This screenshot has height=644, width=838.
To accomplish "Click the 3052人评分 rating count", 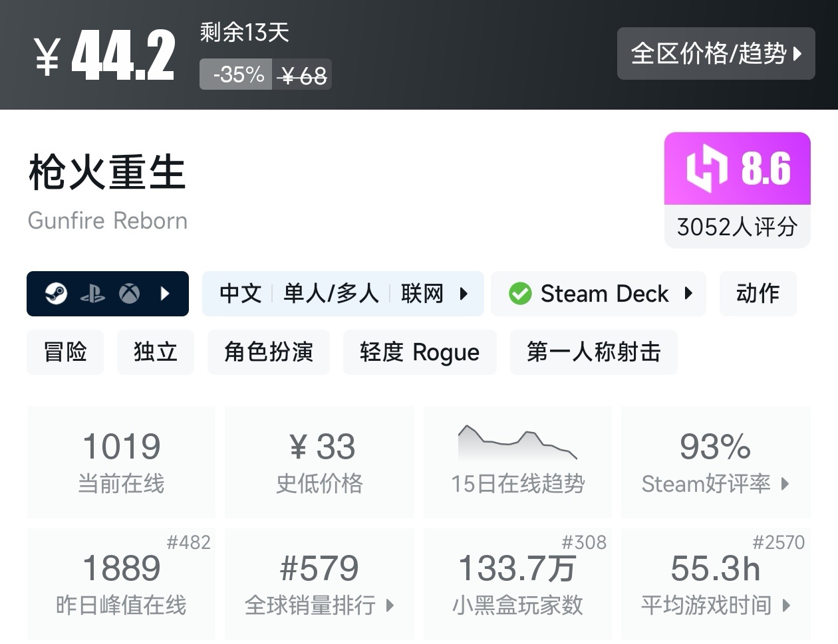I will pyautogui.click(x=738, y=227).
